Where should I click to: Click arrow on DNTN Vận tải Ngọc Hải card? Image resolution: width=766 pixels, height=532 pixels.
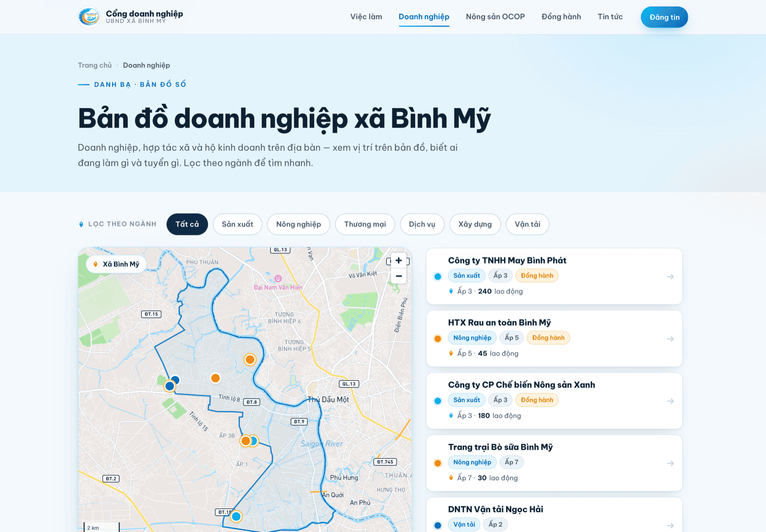670,526
